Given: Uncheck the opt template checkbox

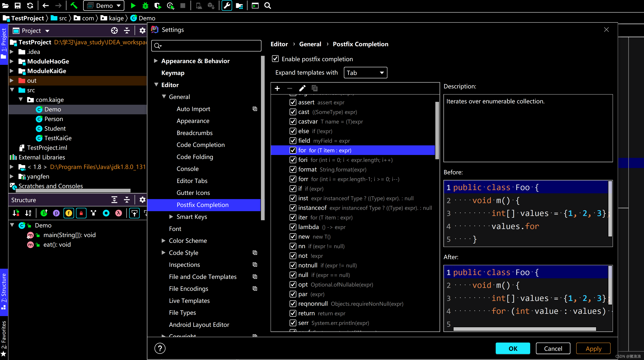Looking at the screenshot, I should (x=293, y=284).
